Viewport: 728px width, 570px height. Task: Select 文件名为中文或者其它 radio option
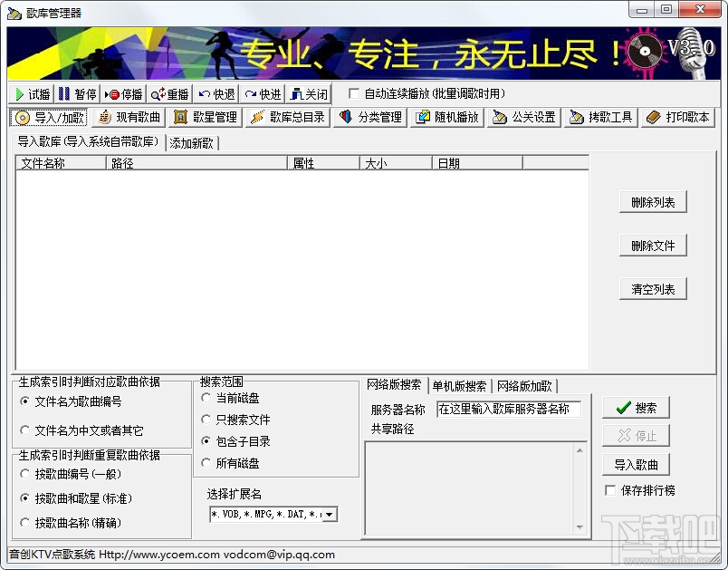pos(25,430)
